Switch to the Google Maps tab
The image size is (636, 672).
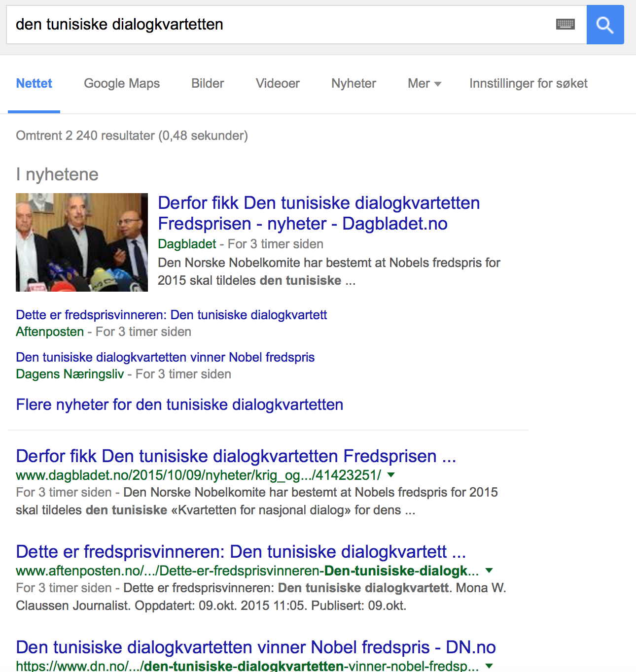click(122, 84)
